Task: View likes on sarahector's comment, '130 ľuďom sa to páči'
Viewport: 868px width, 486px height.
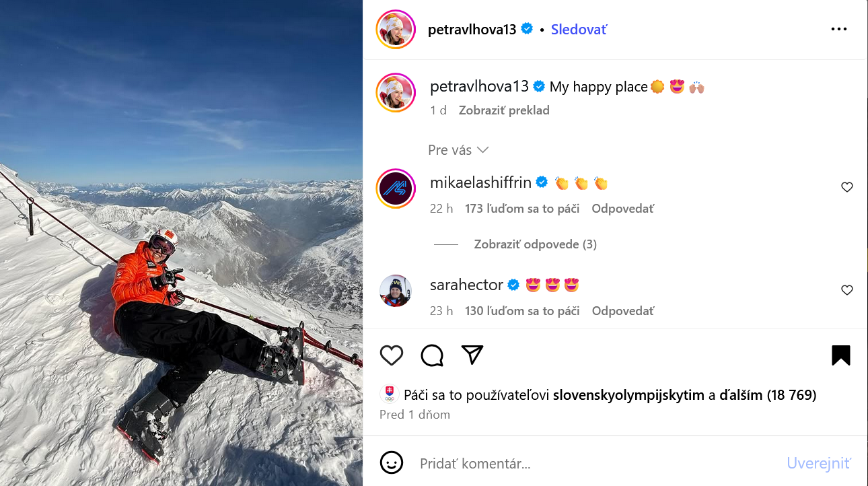Action: coord(522,311)
